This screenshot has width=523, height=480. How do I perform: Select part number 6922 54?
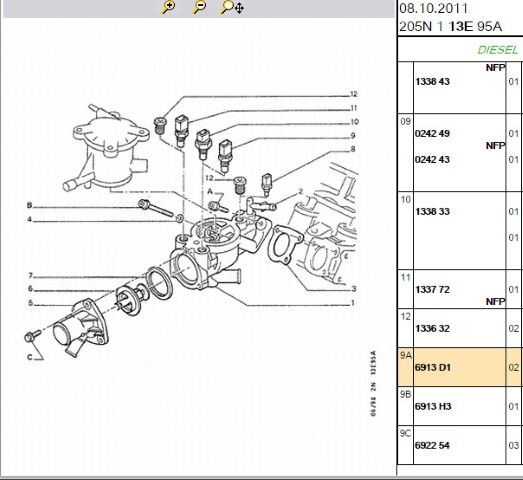pyautogui.click(x=432, y=446)
